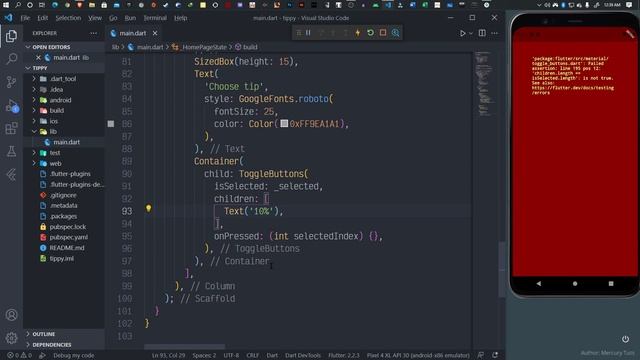
Task: Click 'Debug my code' in status bar
Action: [73, 356]
